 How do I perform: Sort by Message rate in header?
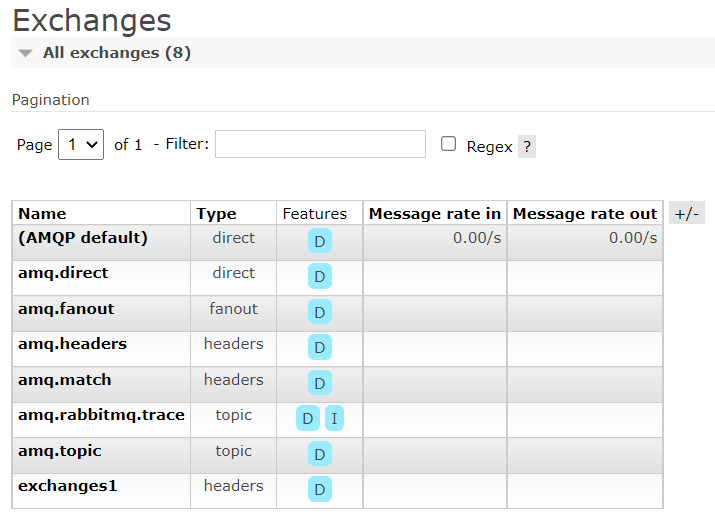pyautogui.click(x=435, y=213)
